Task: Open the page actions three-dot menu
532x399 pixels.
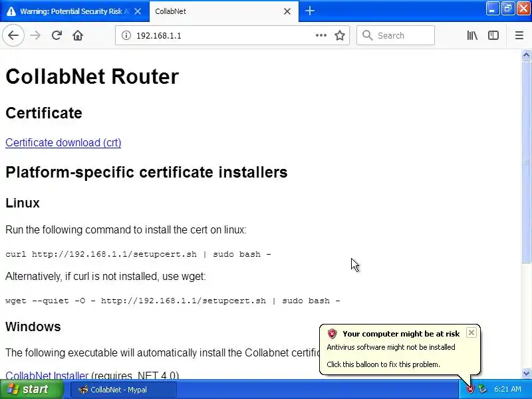Action: pyautogui.click(x=321, y=35)
